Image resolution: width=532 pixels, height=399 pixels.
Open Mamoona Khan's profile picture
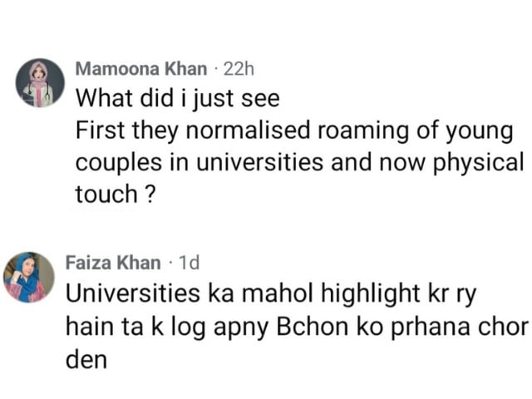click(x=40, y=83)
